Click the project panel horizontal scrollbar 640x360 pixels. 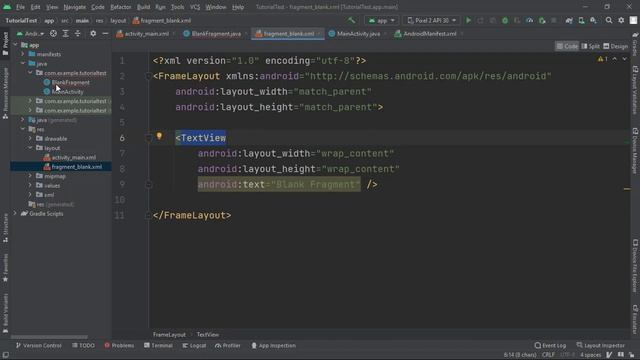[x=49, y=337]
